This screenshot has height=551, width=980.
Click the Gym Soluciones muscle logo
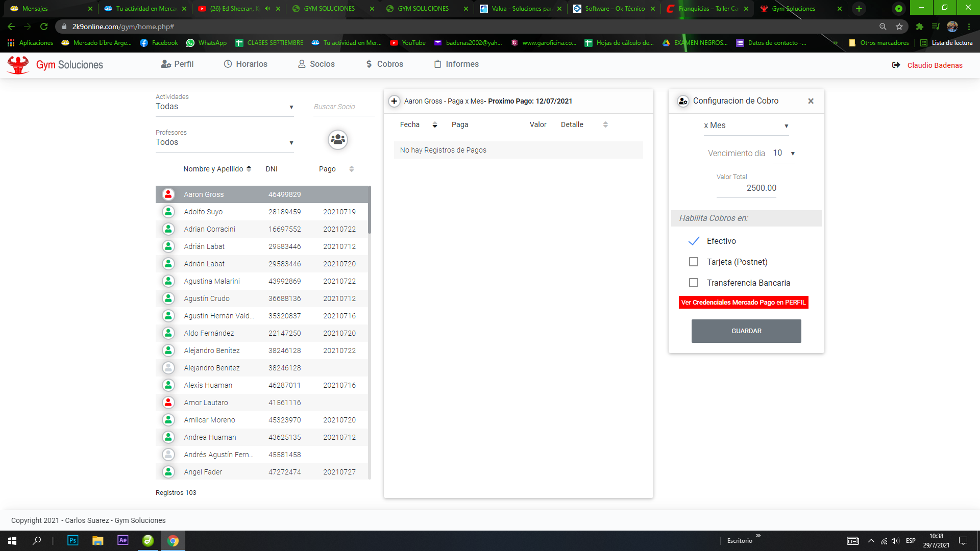18,65
